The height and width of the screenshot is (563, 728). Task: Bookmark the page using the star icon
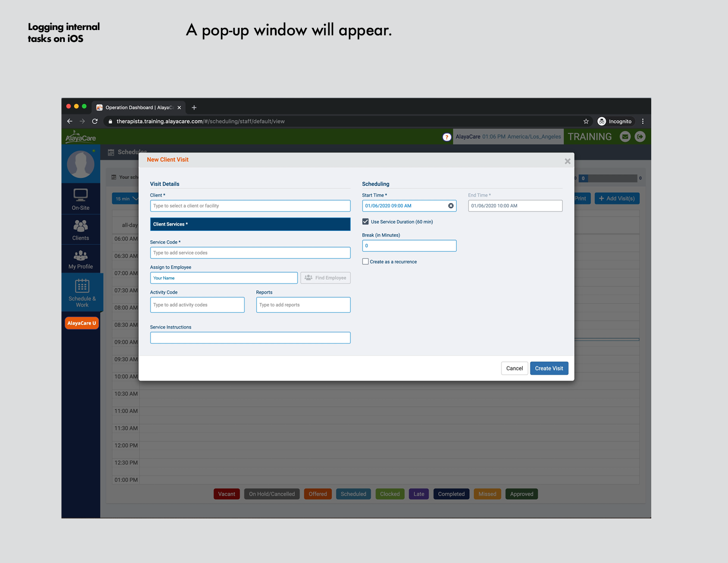[586, 121]
